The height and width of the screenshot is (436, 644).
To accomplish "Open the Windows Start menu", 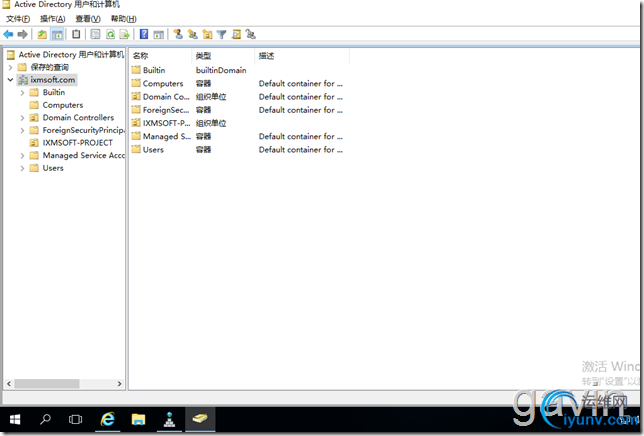I will point(15,420).
